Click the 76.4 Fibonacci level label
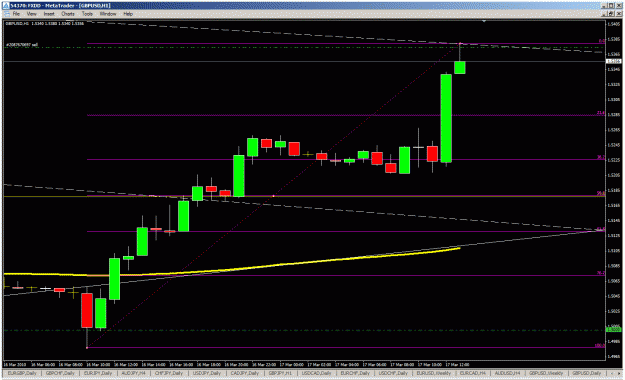The height and width of the screenshot is (380, 625). pos(601,273)
